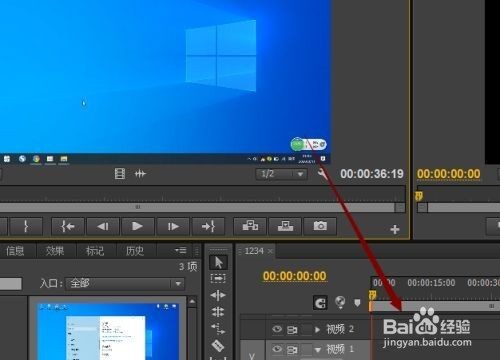Open the 入口 全部 dropdown
This screenshot has width=500, height=360.
(x=125, y=284)
